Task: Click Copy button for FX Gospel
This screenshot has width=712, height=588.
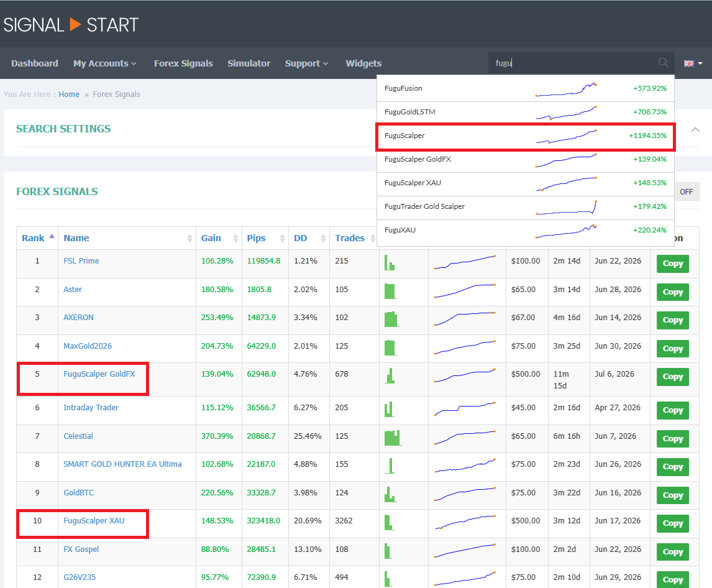Action: [x=672, y=552]
